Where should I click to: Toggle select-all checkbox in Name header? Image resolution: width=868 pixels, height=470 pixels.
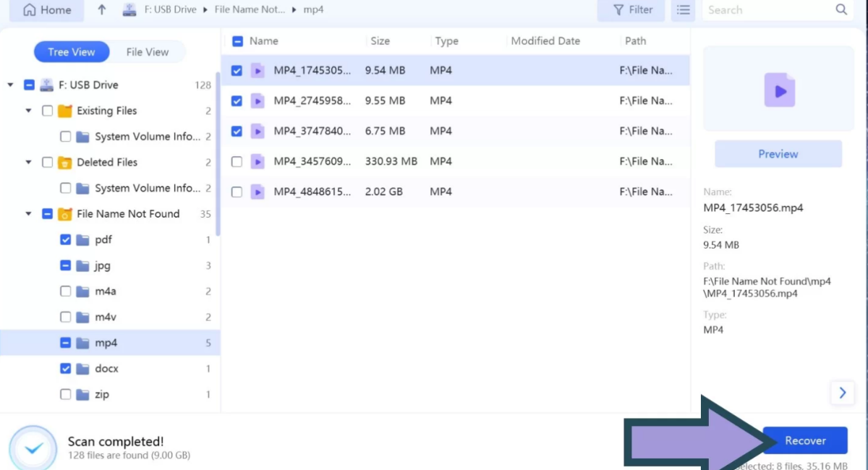[x=237, y=41]
